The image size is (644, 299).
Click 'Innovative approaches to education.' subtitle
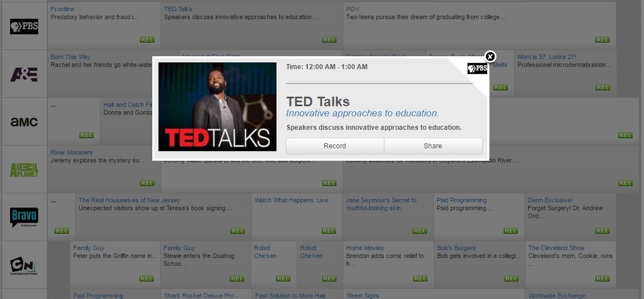click(362, 114)
